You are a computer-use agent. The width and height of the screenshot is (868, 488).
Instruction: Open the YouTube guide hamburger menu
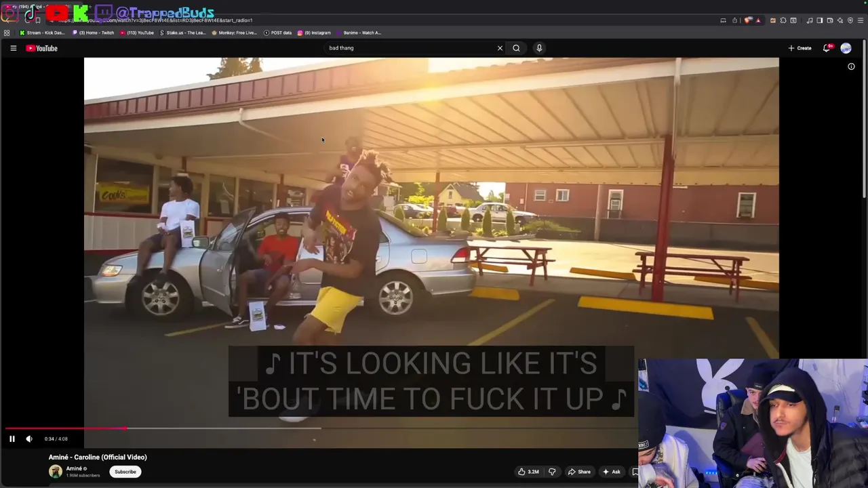[x=13, y=48]
